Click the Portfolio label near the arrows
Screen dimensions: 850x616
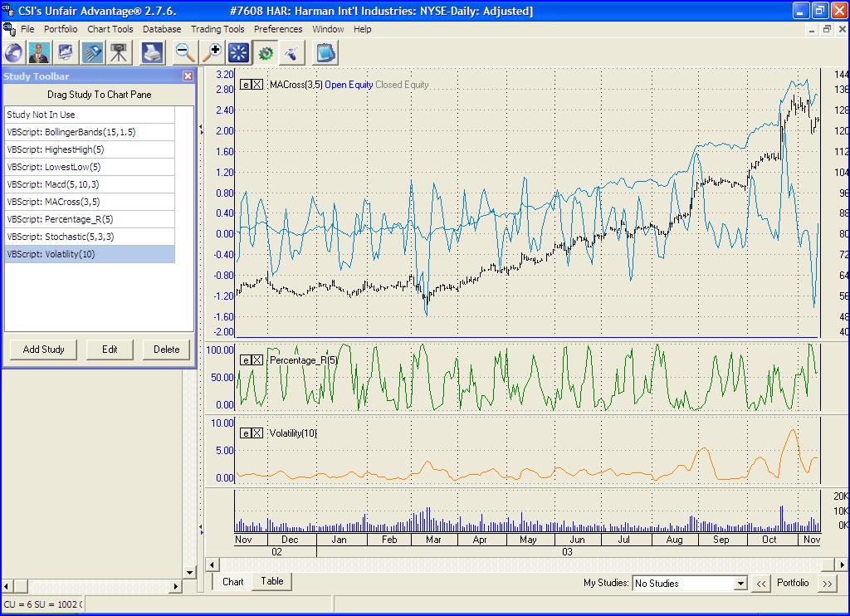793,583
